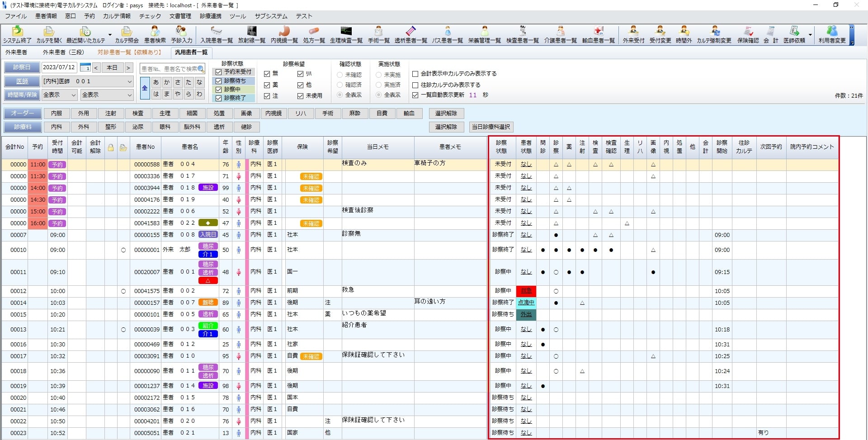Open the 介護患者一覧 icon
868x440 pixels.
pyautogui.click(x=561, y=35)
